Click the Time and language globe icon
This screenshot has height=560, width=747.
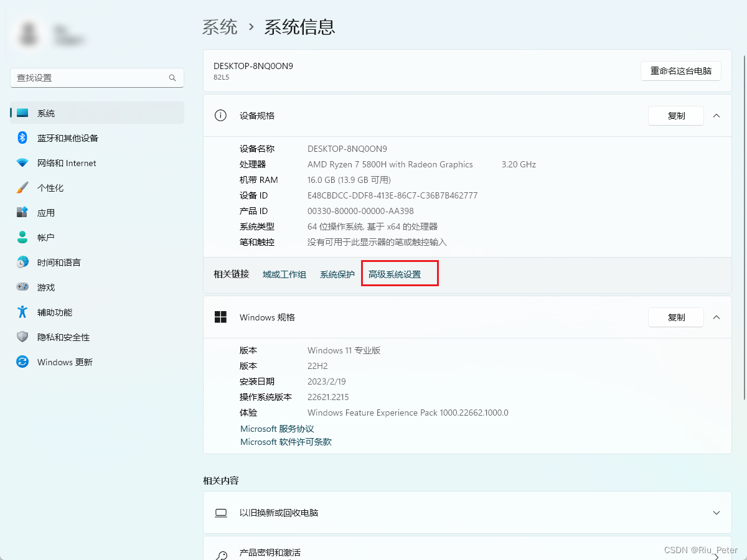22,263
